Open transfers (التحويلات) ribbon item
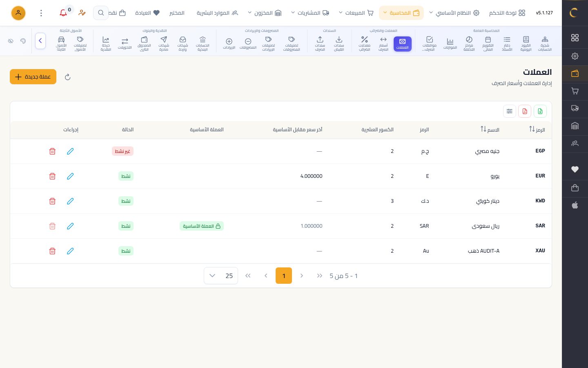 coord(125,44)
